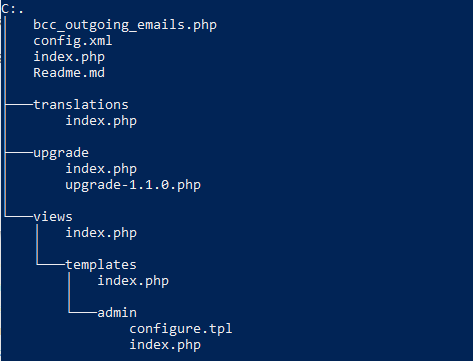Select config.xml in the root listing
The width and height of the screenshot is (473, 361).
(x=73, y=41)
